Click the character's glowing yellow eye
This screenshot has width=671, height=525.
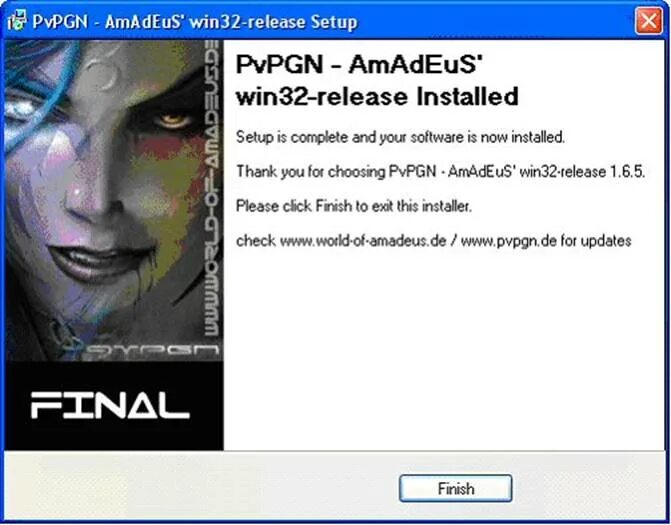pos(172,119)
